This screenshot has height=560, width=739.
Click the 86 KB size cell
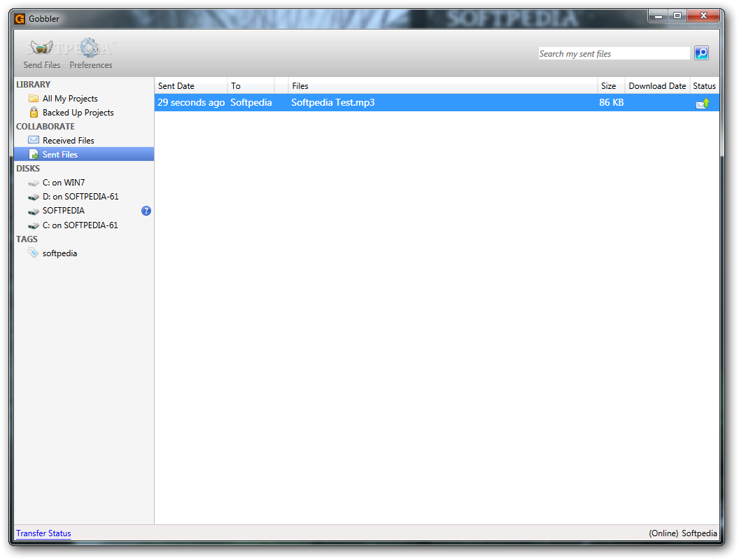click(611, 102)
